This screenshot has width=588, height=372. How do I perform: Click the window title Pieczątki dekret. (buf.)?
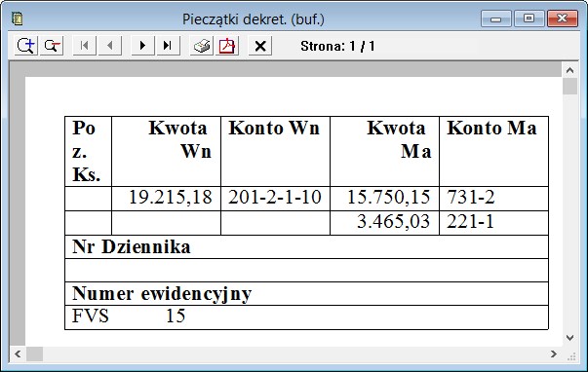[254, 19]
